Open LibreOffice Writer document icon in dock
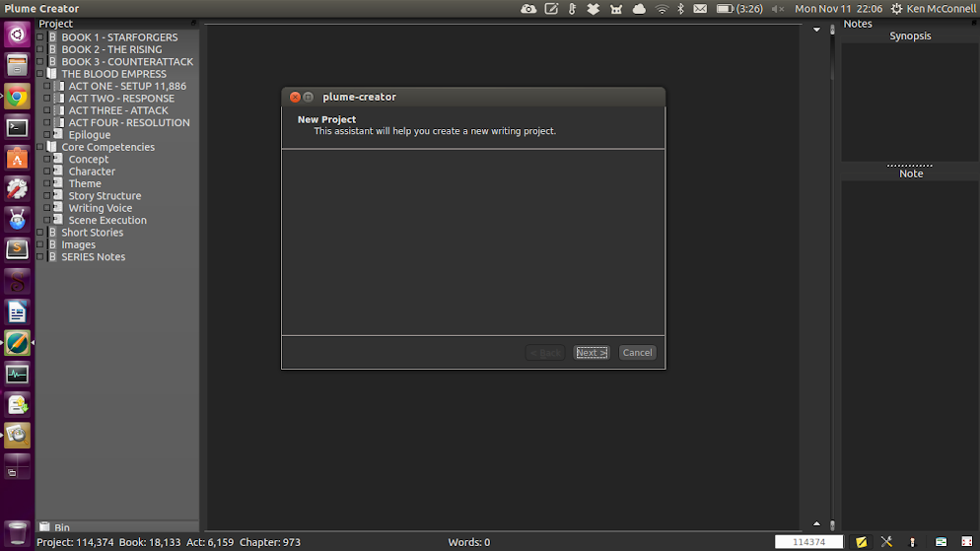This screenshot has height=551, width=980. pyautogui.click(x=17, y=312)
